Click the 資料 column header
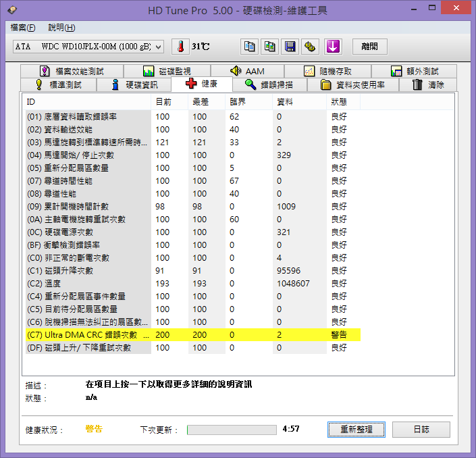Screen dimensions: 476x458 pyautogui.click(x=299, y=102)
